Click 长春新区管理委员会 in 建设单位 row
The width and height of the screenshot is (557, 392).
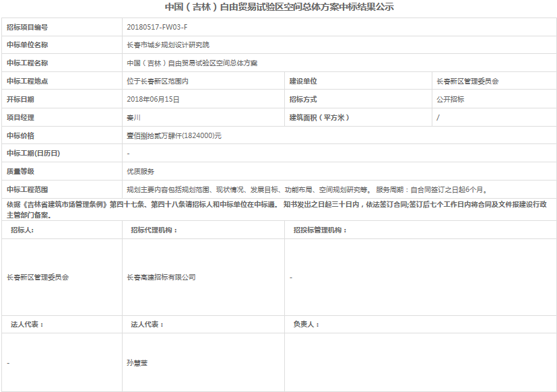point(467,81)
